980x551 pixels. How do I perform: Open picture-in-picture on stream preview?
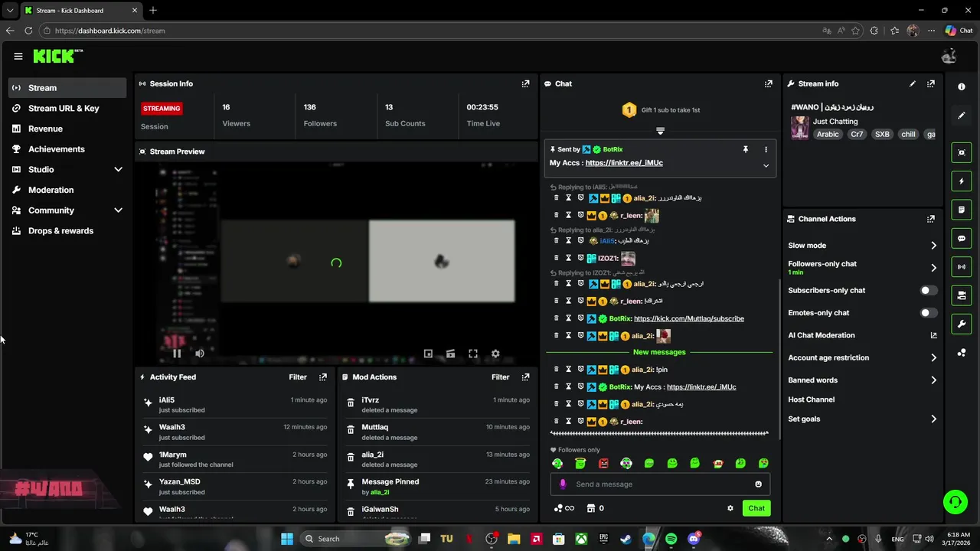[x=428, y=354]
